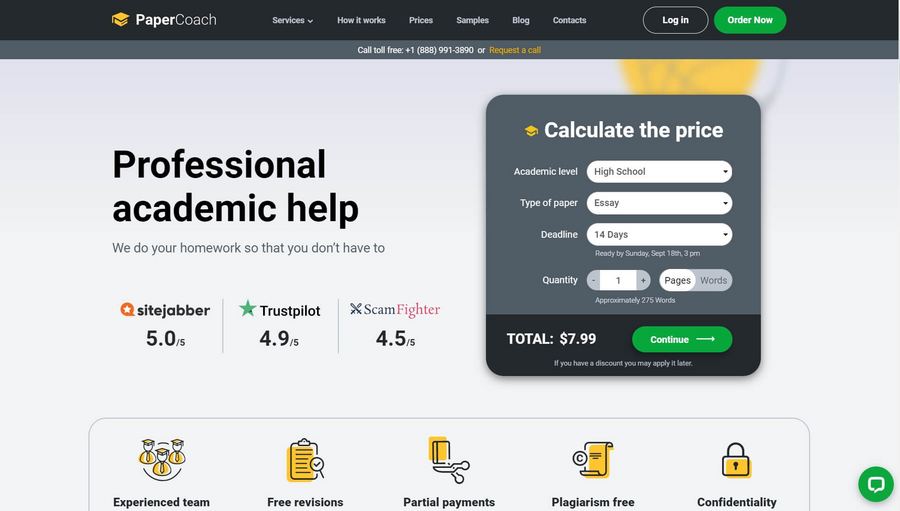Click the Partial payments icon
Viewport: 900px width, 511px height.
coord(449,459)
